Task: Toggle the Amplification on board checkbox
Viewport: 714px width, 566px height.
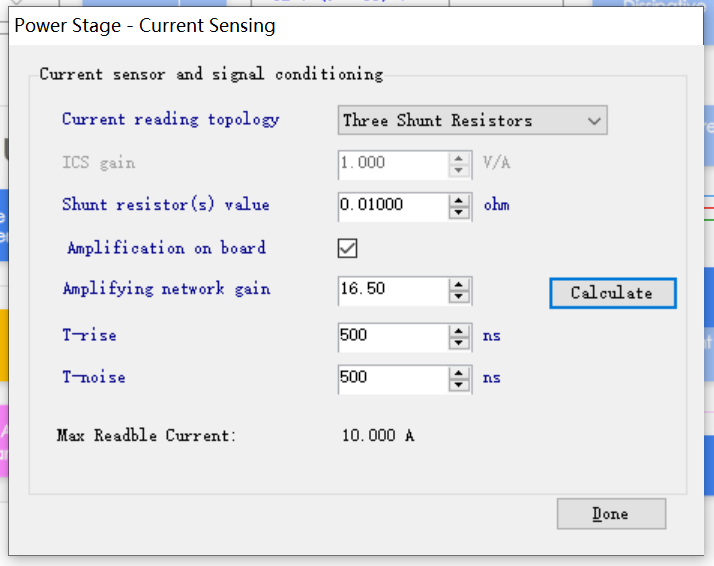Action: 348,248
